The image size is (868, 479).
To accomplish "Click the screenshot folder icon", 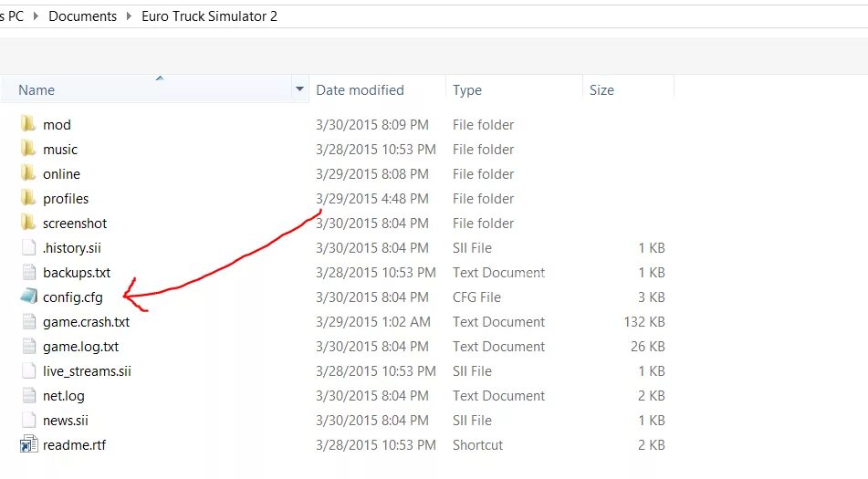I will pyautogui.click(x=28, y=223).
